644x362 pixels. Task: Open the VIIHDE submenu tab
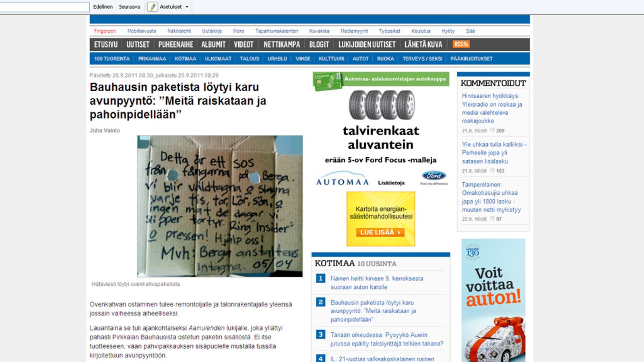pos(303,59)
